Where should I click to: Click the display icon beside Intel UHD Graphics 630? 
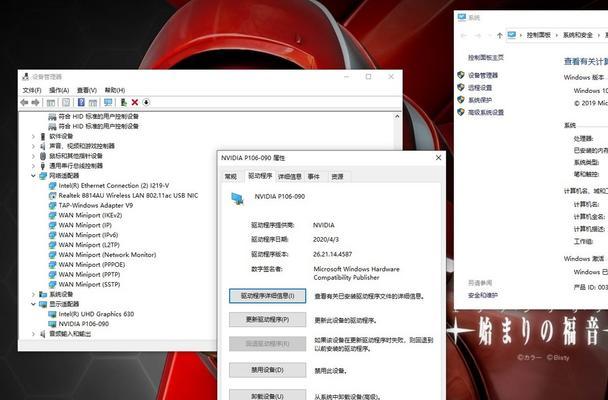tap(52, 314)
